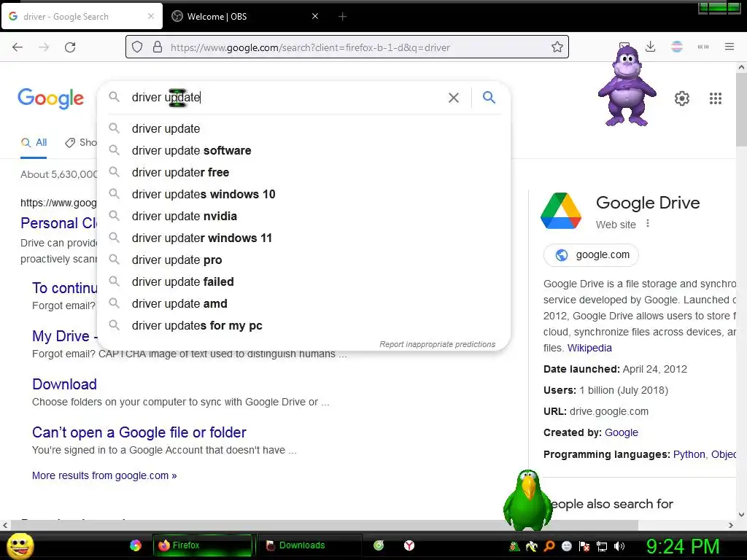Screen dimensions: 747x560
Task: Click the vertical page scrollbar thumb
Action: pos(741,109)
